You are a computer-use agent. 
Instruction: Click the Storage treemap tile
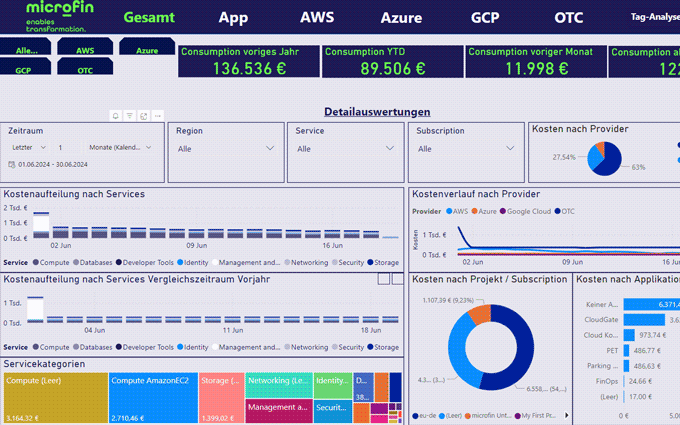221,398
